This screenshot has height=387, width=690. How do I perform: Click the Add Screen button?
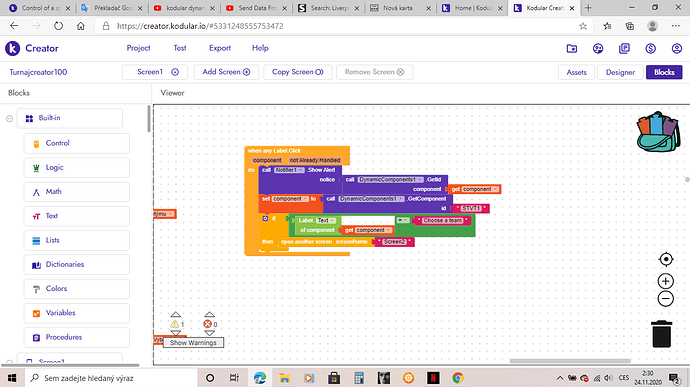226,72
